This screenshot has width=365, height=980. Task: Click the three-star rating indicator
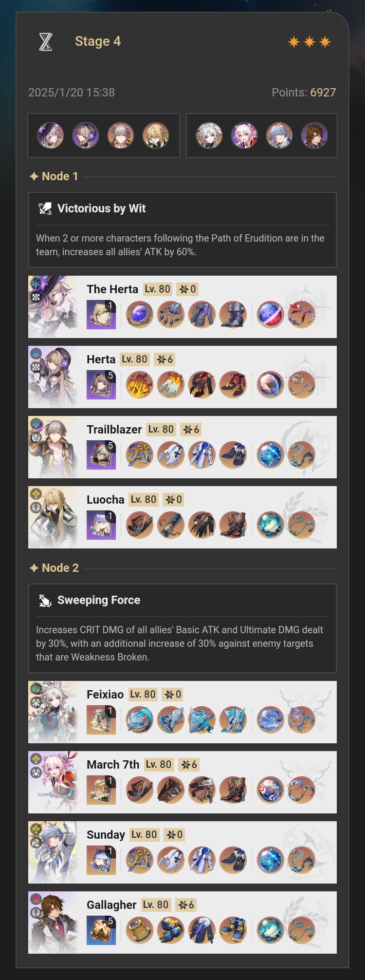pyautogui.click(x=310, y=42)
